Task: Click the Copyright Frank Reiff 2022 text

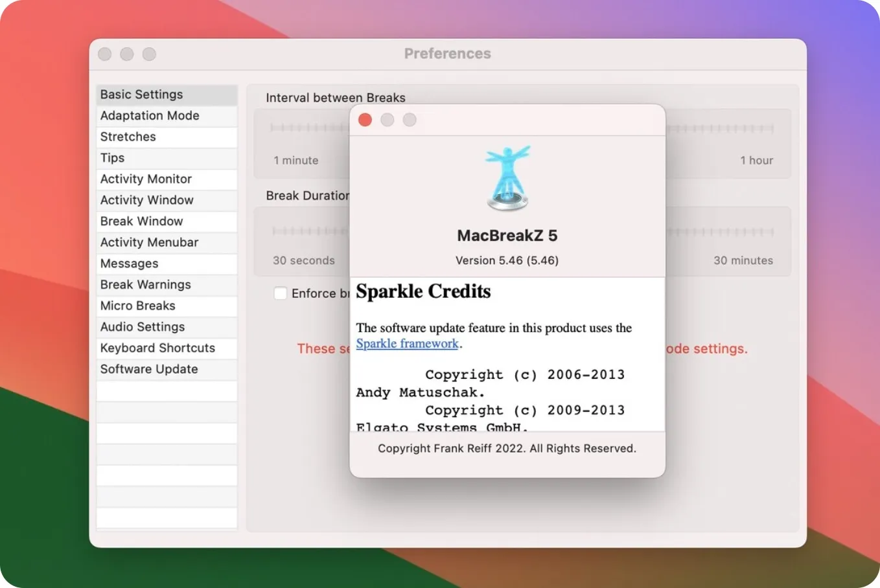Action: tap(507, 448)
